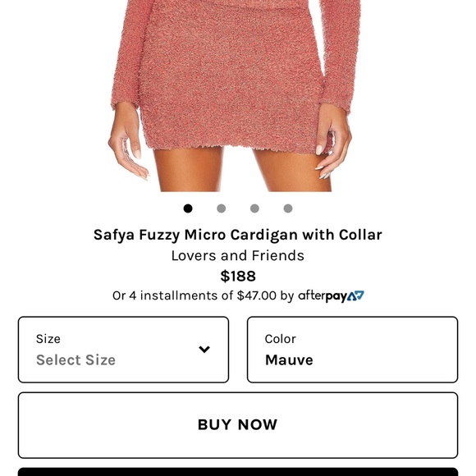Jump to the fourth carousel dot
Image resolution: width=476 pixels, height=476 pixels.
[x=288, y=208]
